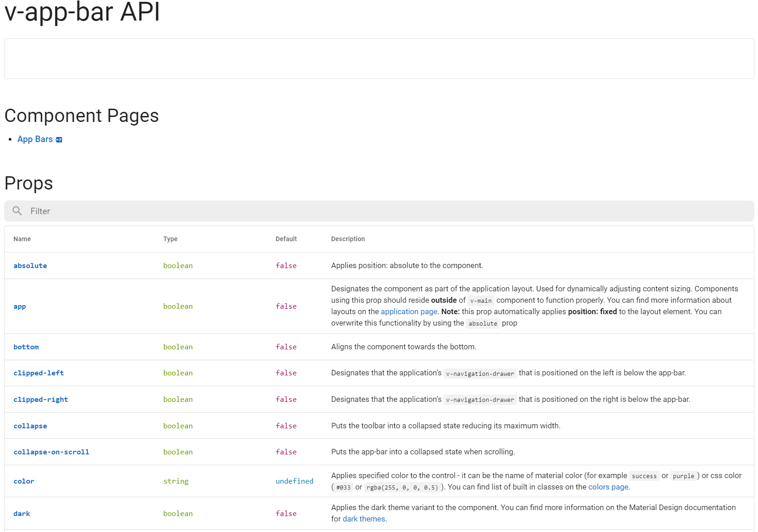Click the Type column header
The image size is (758, 532).
point(170,239)
